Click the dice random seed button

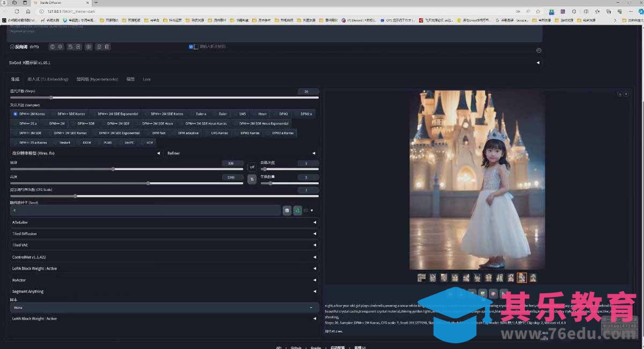coord(287,210)
